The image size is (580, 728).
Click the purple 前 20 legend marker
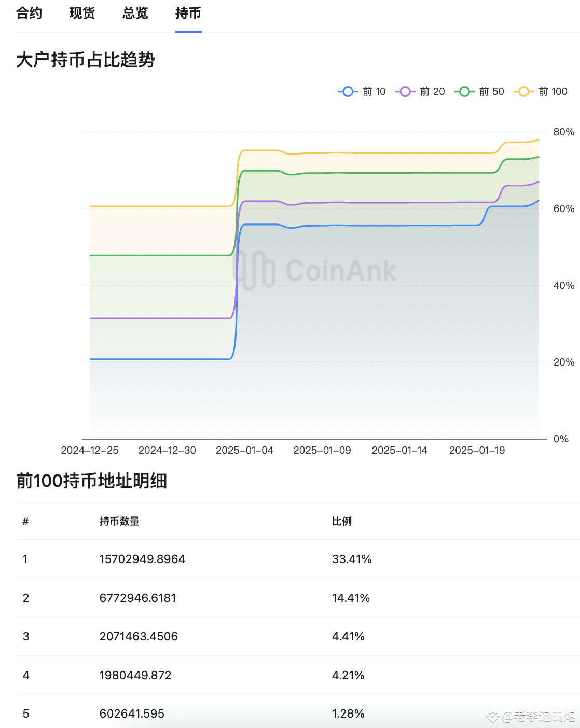coord(405,92)
